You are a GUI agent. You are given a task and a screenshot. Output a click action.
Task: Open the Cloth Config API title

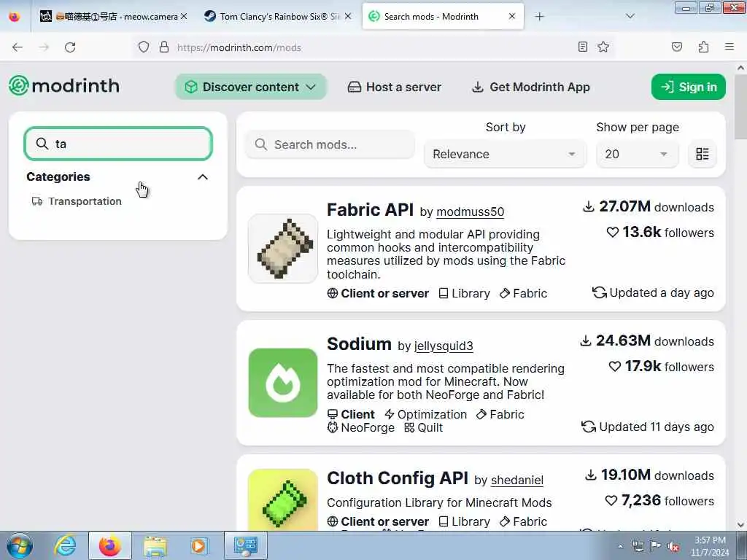[398, 478]
